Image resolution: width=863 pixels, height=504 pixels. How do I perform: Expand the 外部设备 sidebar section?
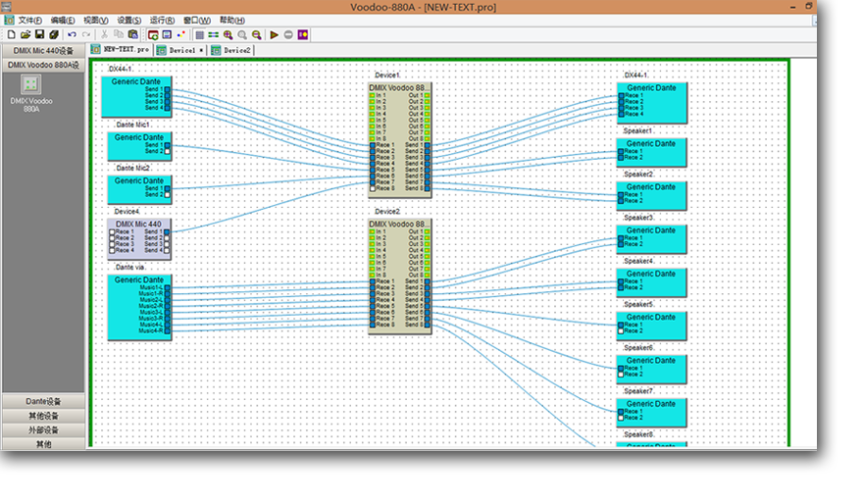point(43,429)
